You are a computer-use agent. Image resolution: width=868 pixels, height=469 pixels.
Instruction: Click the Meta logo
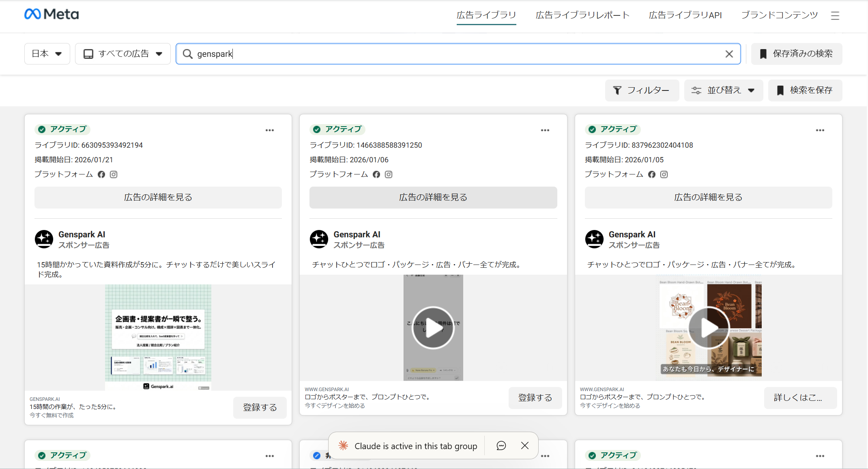[52, 14]
